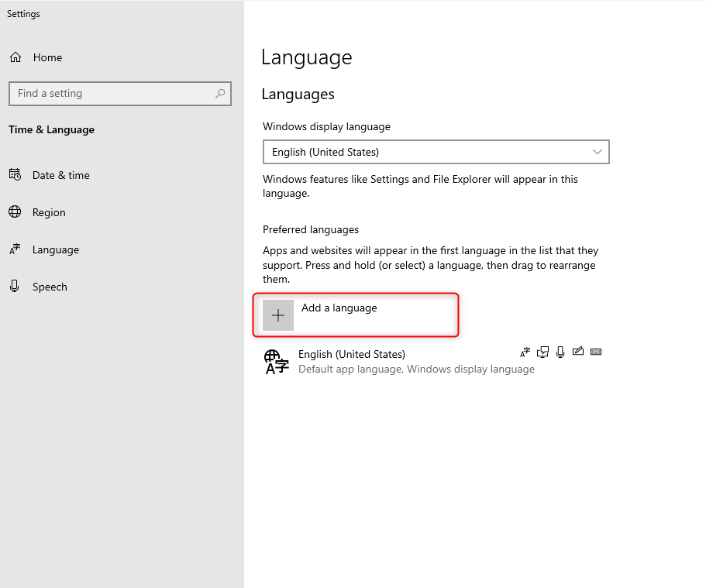Open the Region settings page
Image resolution: width=706 pixels, height=588 pixels.
pyautogui.click(x=49, y=212)
